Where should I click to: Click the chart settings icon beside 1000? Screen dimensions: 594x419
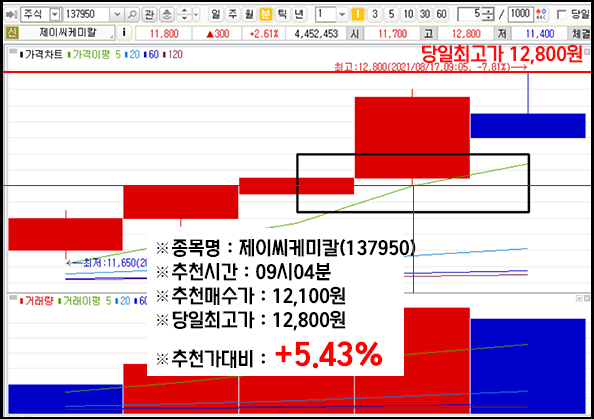[x=542, y=14]
